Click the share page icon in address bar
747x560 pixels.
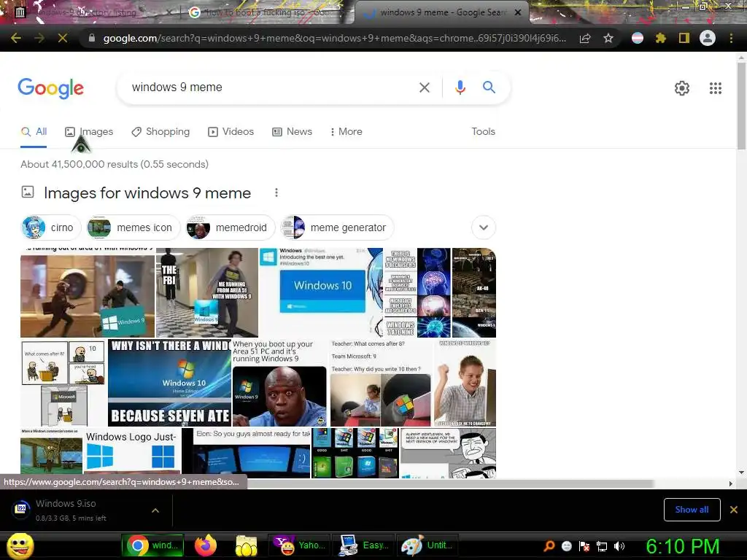click(585, 39)
